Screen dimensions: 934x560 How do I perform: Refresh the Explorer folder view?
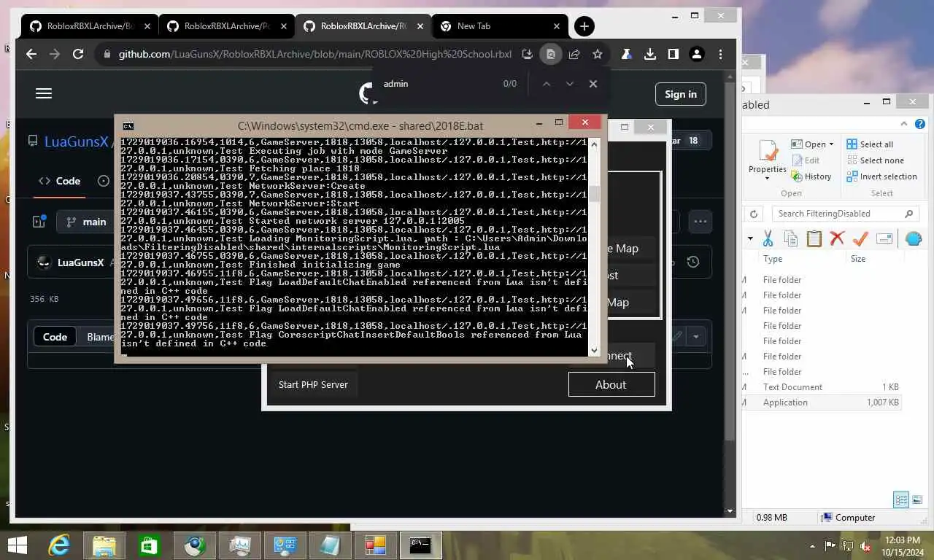pyautogui.click(x=754, y=214)
